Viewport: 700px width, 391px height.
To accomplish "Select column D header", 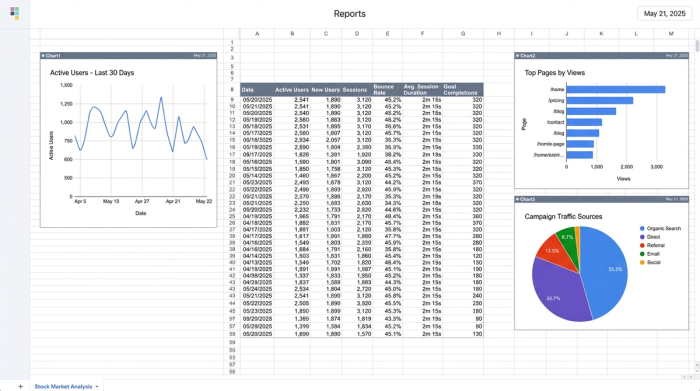I will click(x=357, y=33).
